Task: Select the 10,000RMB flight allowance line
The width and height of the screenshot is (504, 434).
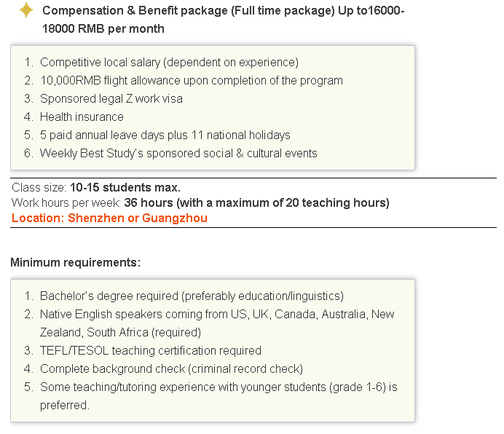Action: coord(192,80)
